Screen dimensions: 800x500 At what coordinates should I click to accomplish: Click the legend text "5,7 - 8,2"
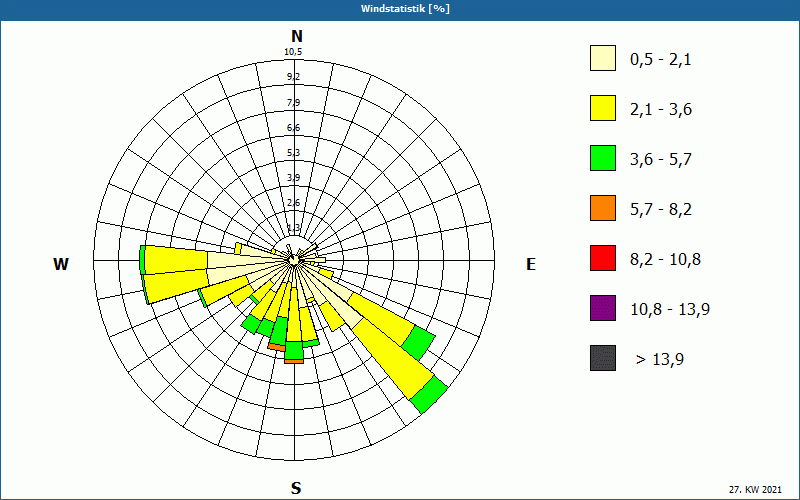[661, 210]
